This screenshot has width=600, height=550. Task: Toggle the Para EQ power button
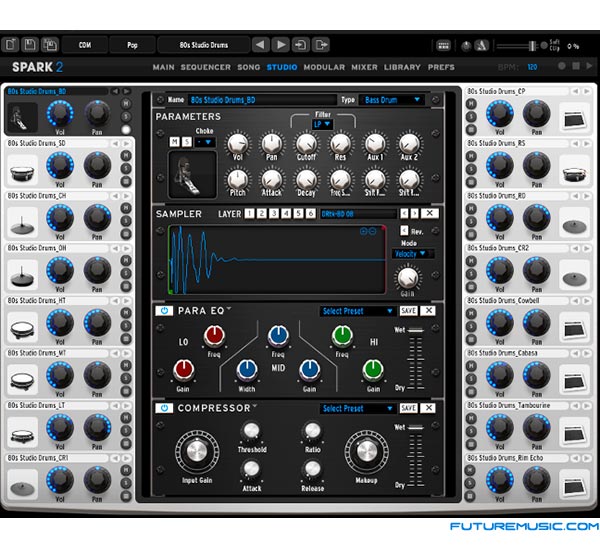click(164, 310)
